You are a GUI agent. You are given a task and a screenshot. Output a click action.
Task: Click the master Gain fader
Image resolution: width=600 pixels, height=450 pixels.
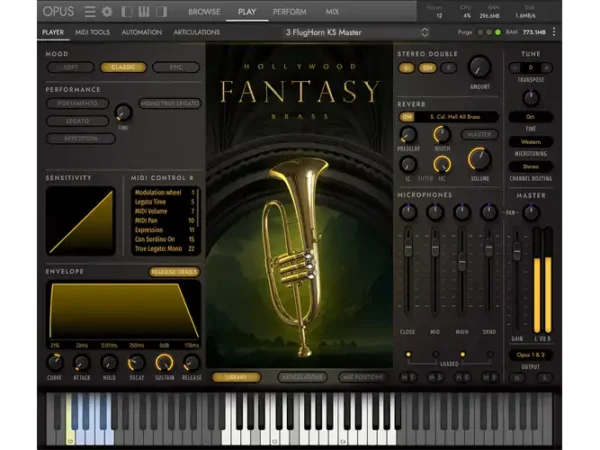point(517,252)
